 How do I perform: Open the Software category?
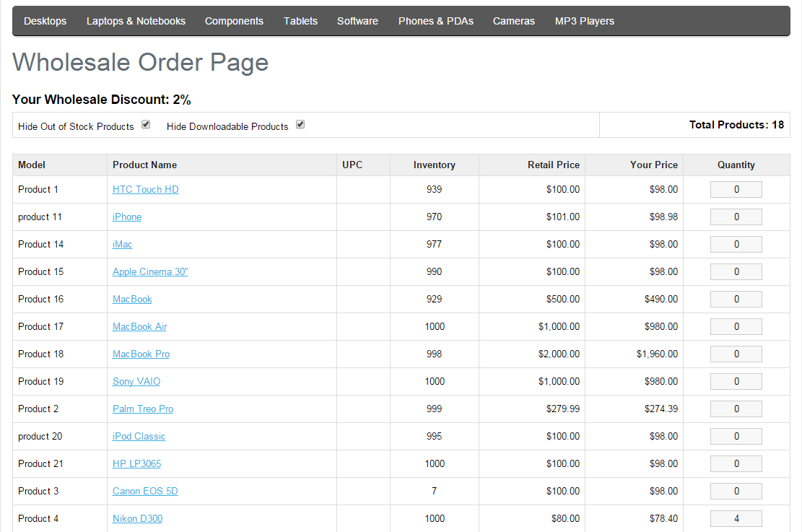(x=357, y=21)
